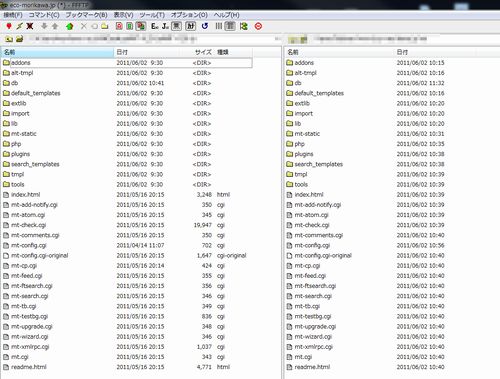Switch file panes to details view
500x379 pixels.
(x=230, y=26)
